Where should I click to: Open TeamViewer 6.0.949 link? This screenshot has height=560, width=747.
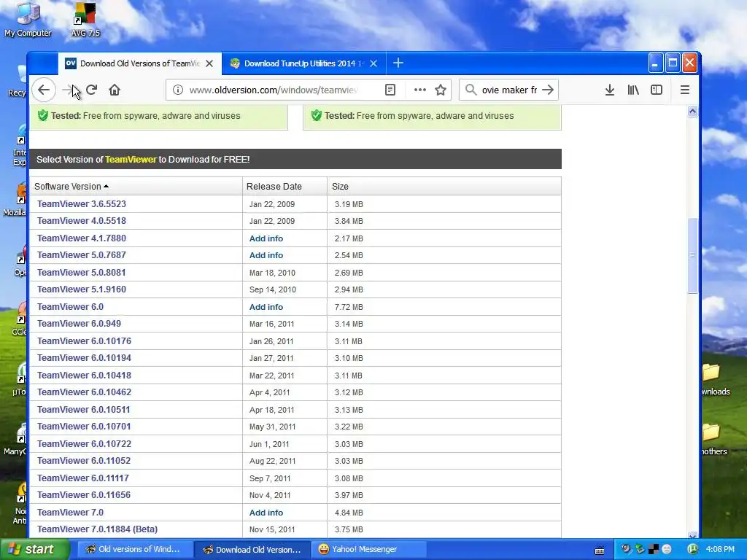pyautogui.click(x=79, y=324)
